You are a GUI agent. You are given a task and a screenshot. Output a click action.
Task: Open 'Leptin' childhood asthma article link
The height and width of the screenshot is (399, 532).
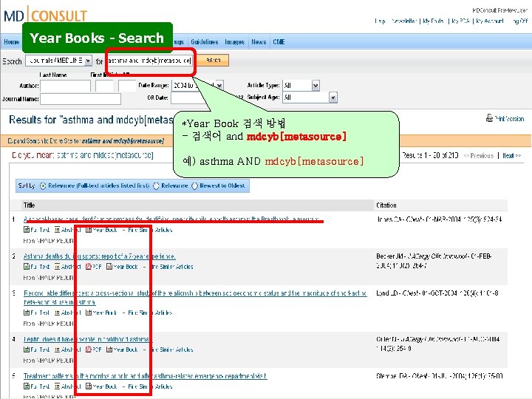(87, 339)
